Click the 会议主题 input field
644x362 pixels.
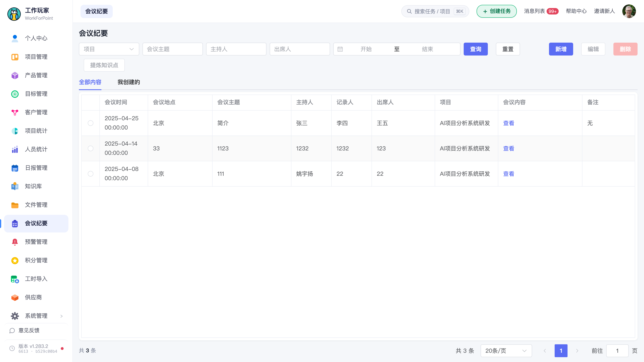point(172,49)
